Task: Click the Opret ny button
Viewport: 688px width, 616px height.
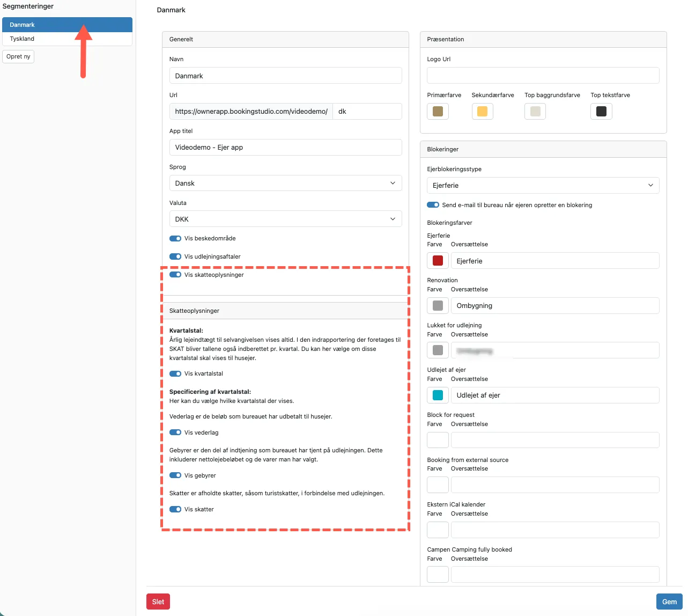Action: [x=18, y=56]
